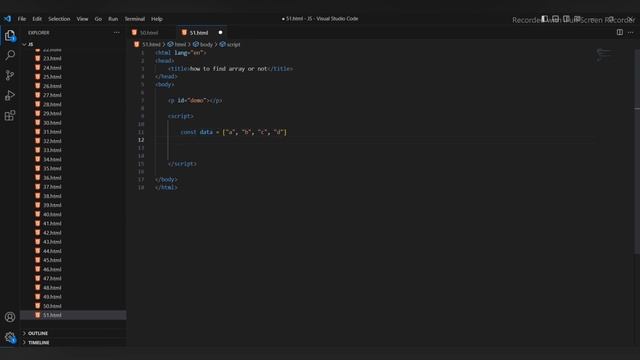Open the Selection menu
The width and height of the screenshot is (640, 360).
[59, 19]
